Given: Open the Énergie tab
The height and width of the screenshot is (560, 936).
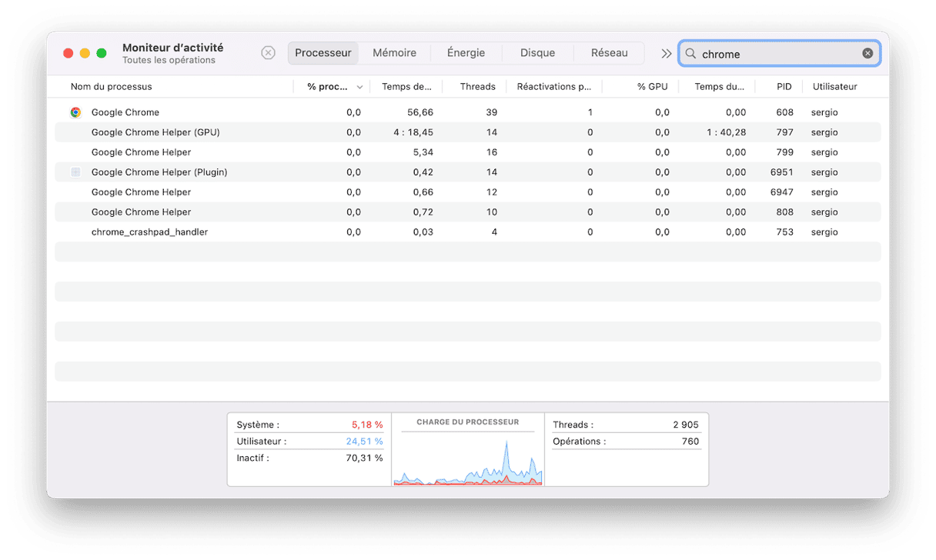Looking at the screenshot, I should click(x=466, y=53).
